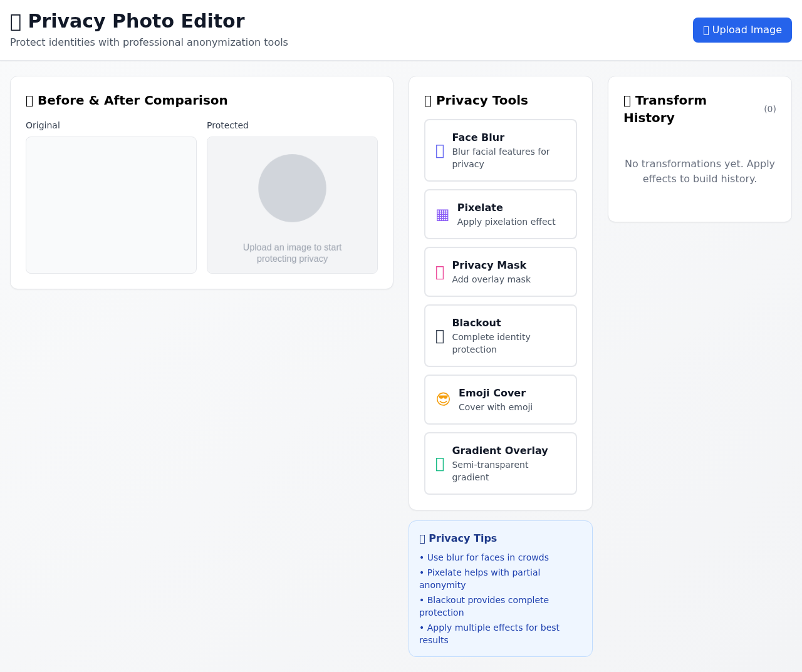Click the Before & After Comparison heading
This screenshot has width=802, height=672.
coord(127,100)
